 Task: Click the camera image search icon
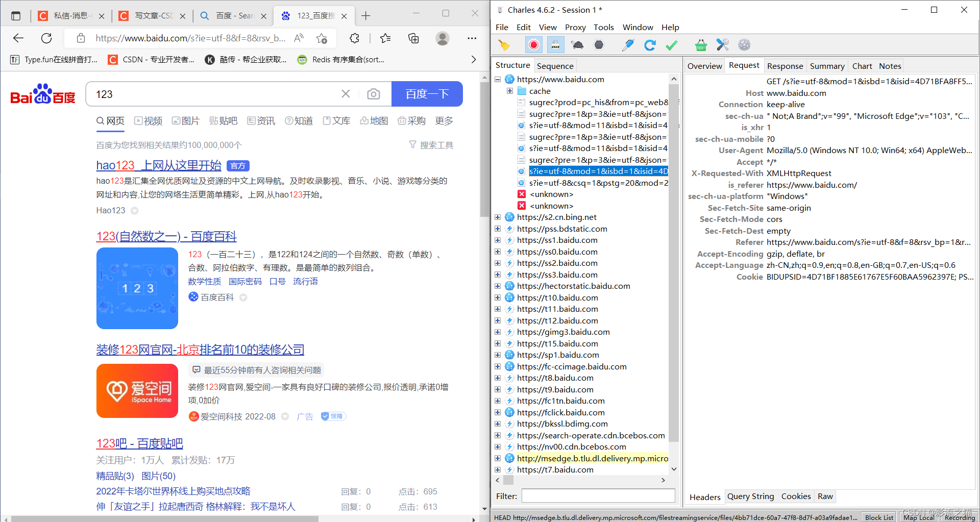tap(374, 94)
